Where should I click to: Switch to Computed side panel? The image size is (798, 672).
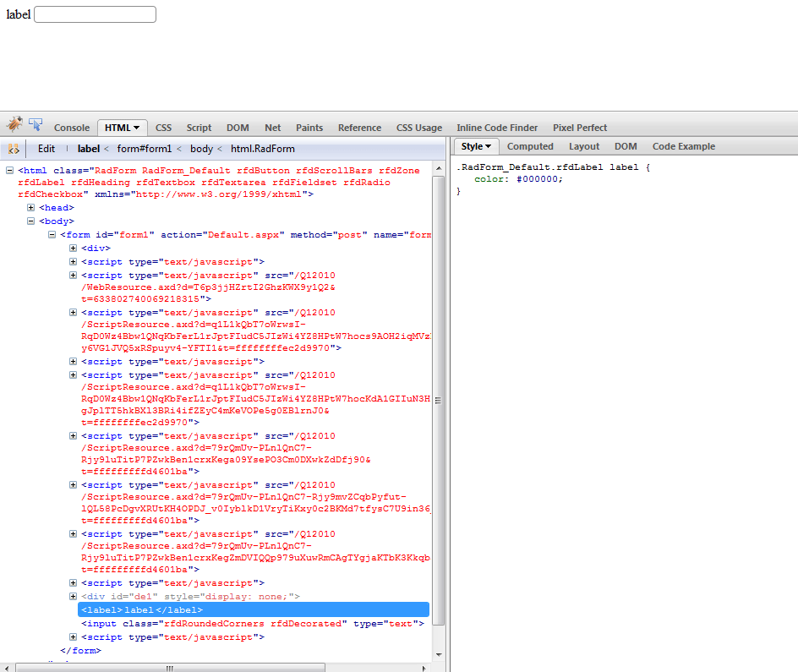pos(530,146)
